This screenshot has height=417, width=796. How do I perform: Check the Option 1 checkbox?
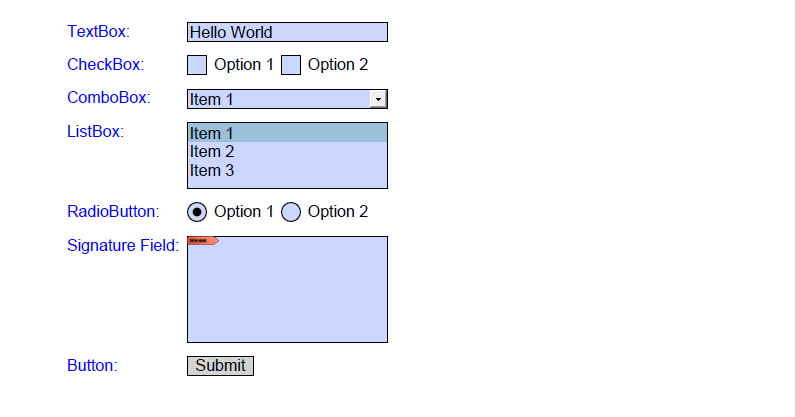tap(197, 65)
